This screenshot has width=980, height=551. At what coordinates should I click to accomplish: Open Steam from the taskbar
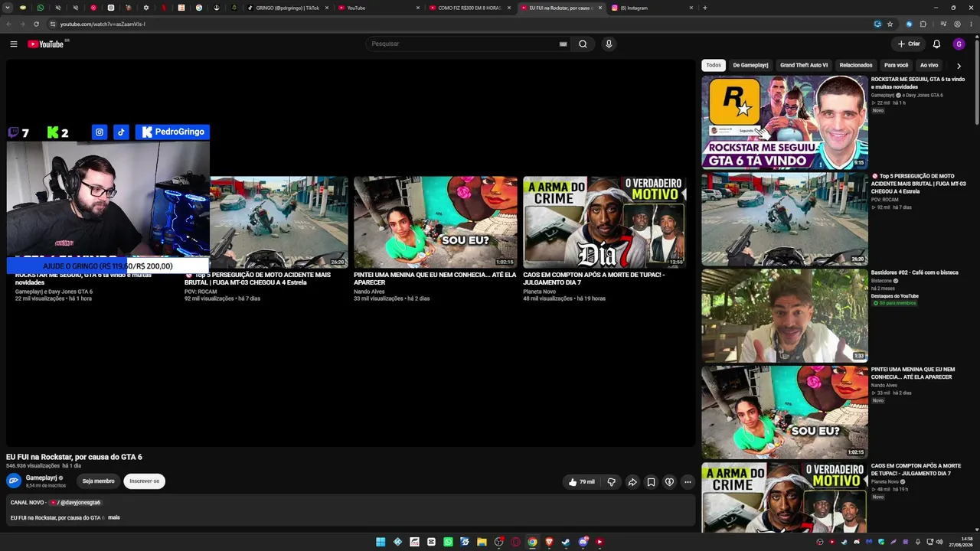pos(566,542)
